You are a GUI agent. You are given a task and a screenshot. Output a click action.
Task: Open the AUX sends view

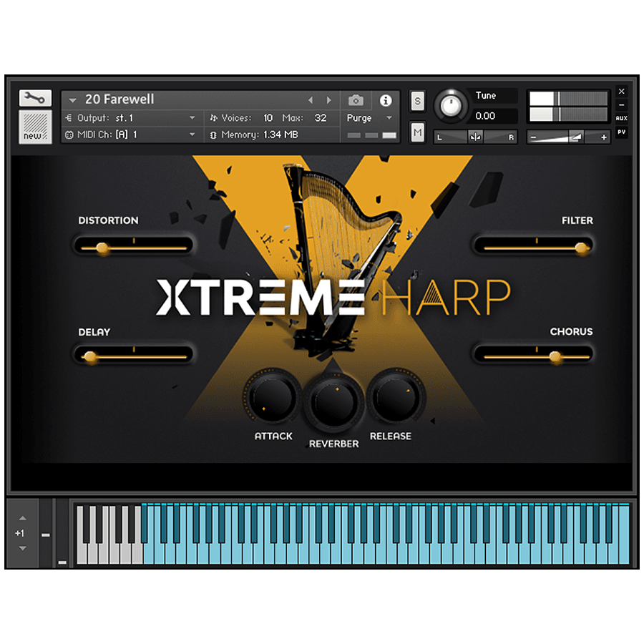(x=621, y=117)
